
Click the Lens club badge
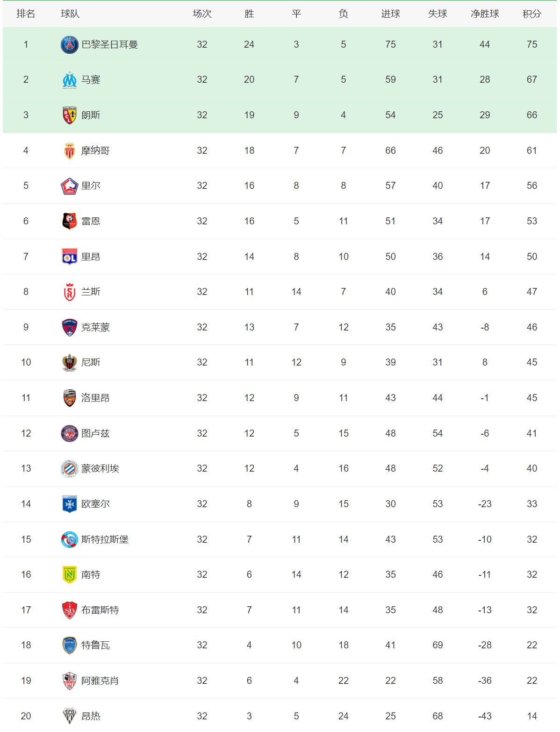coord(70,115)
